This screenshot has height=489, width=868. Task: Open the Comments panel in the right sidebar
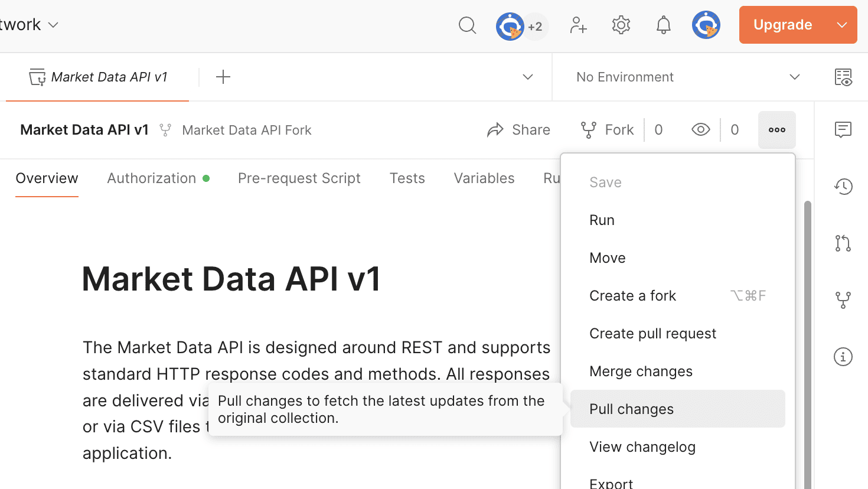pos(843,129)
